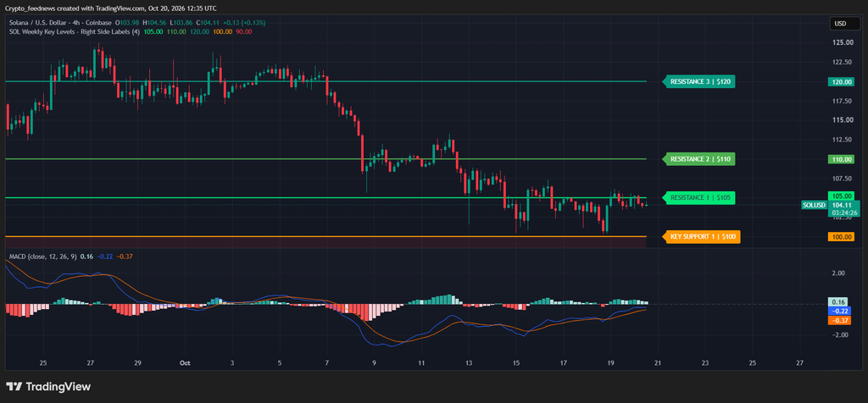Click 125.00 on the price scale
This screenshot has width=868, height=403.
tap(841, 42)
